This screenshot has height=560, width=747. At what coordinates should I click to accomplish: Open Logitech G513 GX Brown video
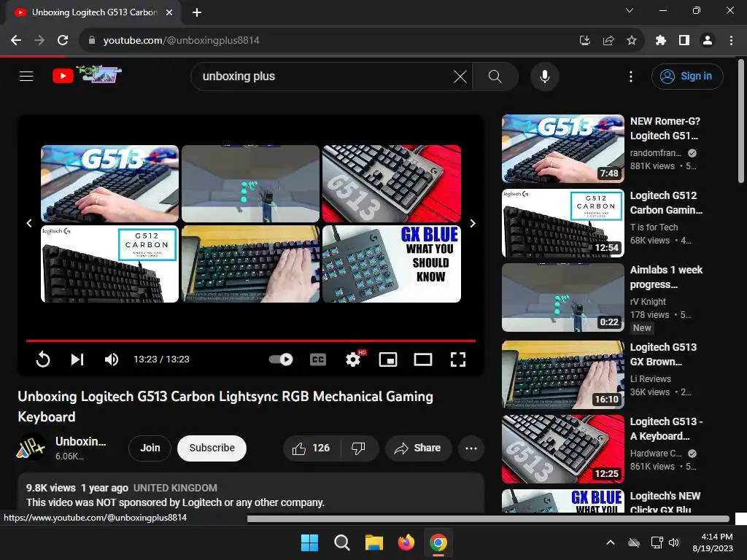tap(663, 354)
